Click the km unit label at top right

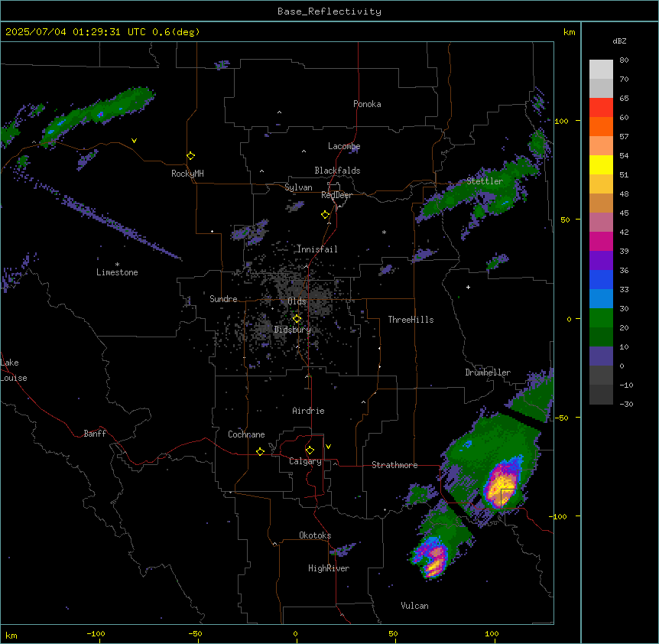tap(569, 32)
